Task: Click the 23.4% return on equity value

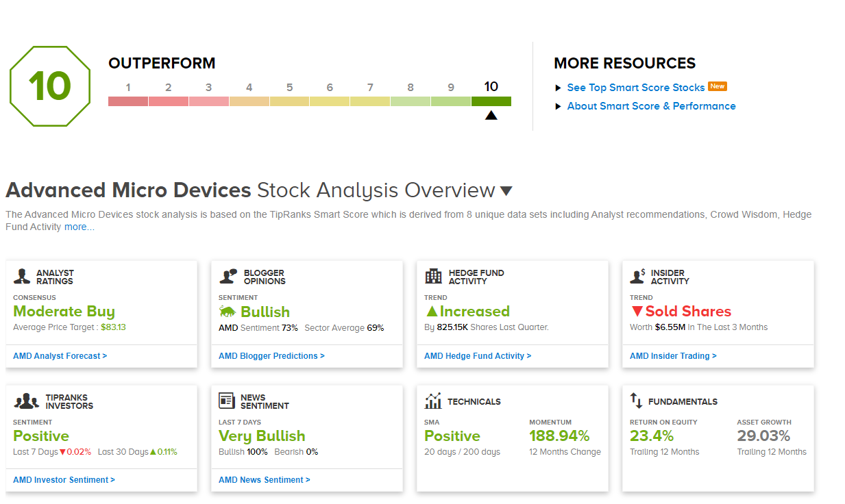Action: (652, 436)
